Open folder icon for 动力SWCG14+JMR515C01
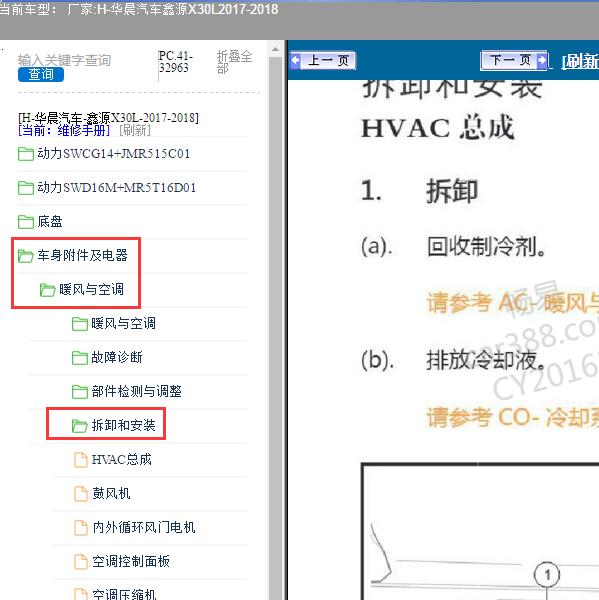 (26, 154)
